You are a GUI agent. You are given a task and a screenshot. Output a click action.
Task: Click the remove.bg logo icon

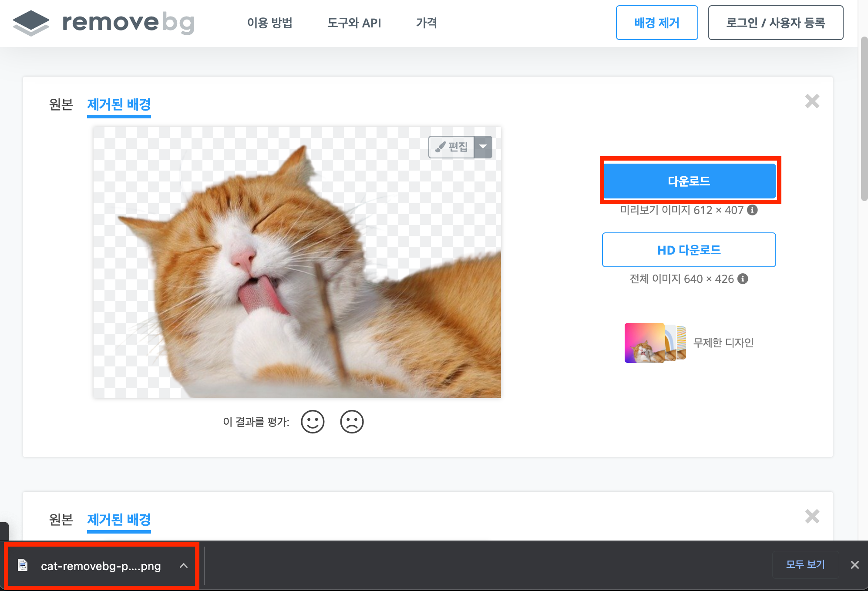[31, 23]
